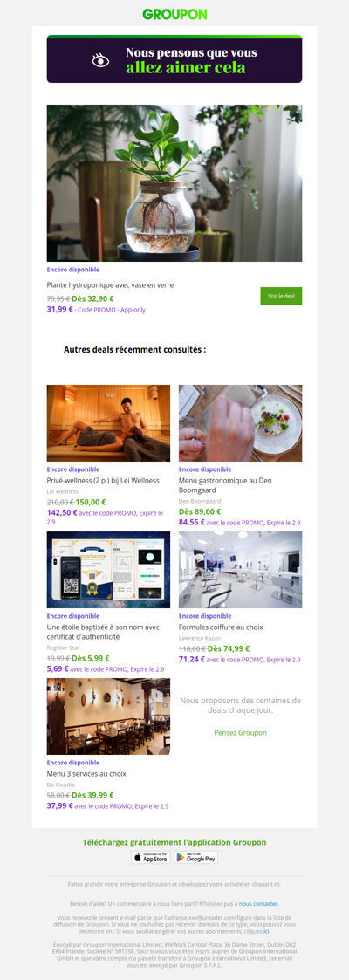The image size is (349, 980).
Task: Click the 'nous contacter' link
Action: [x=258, y=904]
